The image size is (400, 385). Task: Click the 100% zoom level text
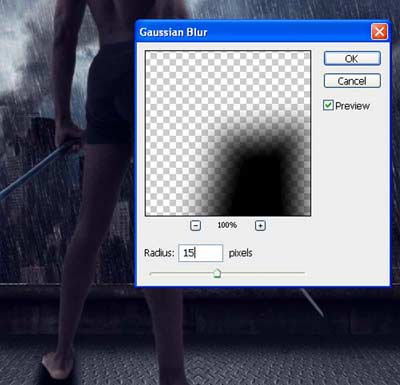(227, 225)
